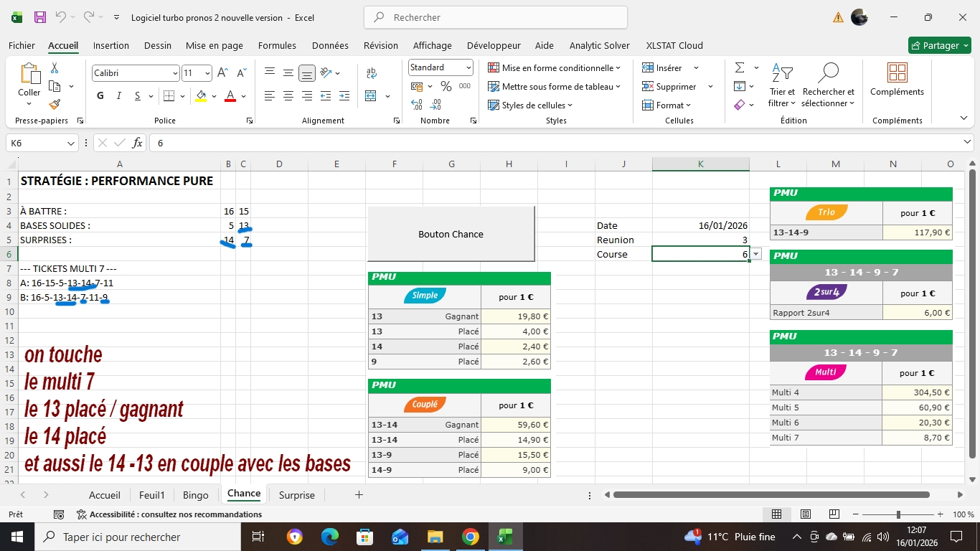Image resolution: width=980 pixels, height=551 pixels.
Task: Open the Fichier menu
Action: [22, 45]
